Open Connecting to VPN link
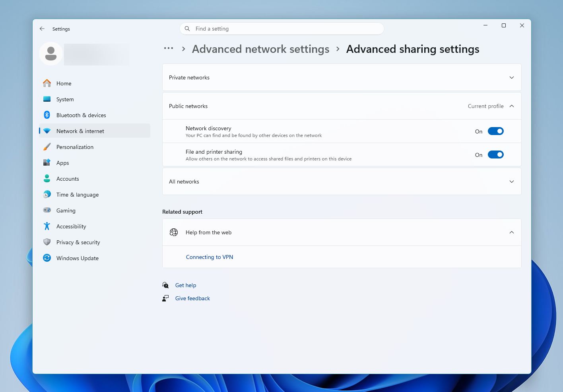Screen dimensions: 563x392 [210, 257]
